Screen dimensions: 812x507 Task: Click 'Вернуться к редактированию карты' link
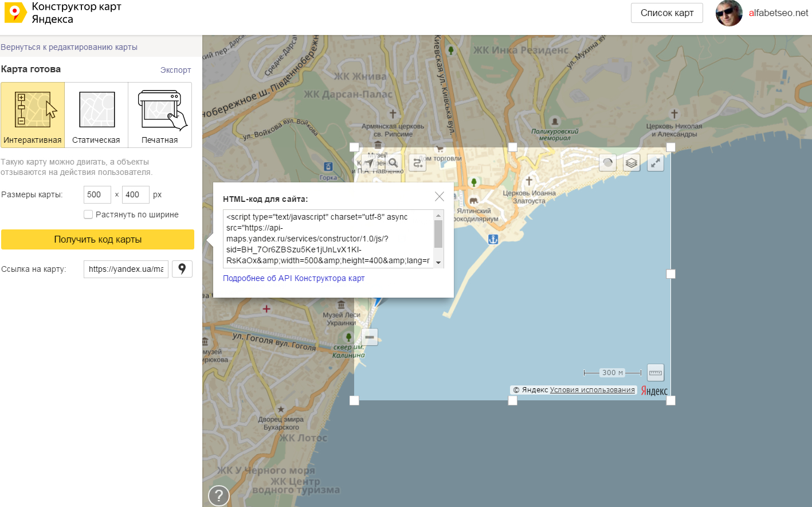point(69,47)
